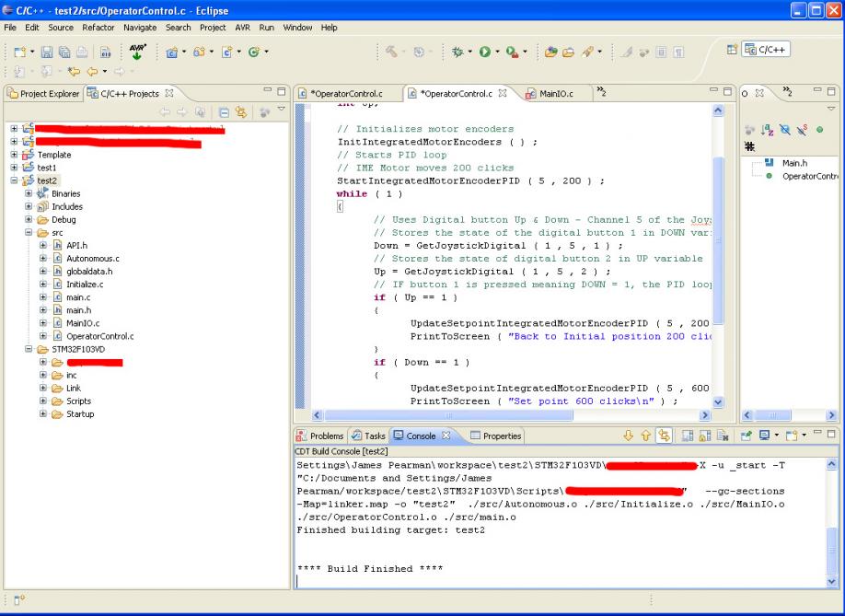Click the AVR upload icon
This screenshot has width=845, height=616.
coord(137,52)
